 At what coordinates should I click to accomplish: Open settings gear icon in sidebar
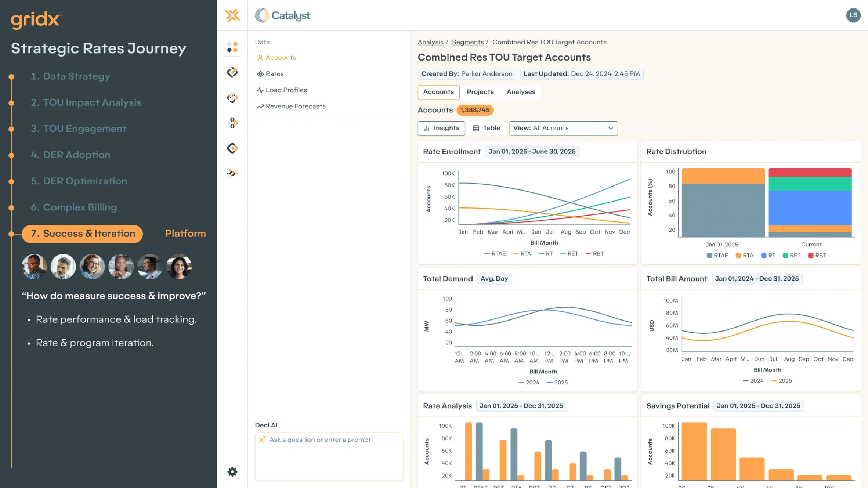232,472
